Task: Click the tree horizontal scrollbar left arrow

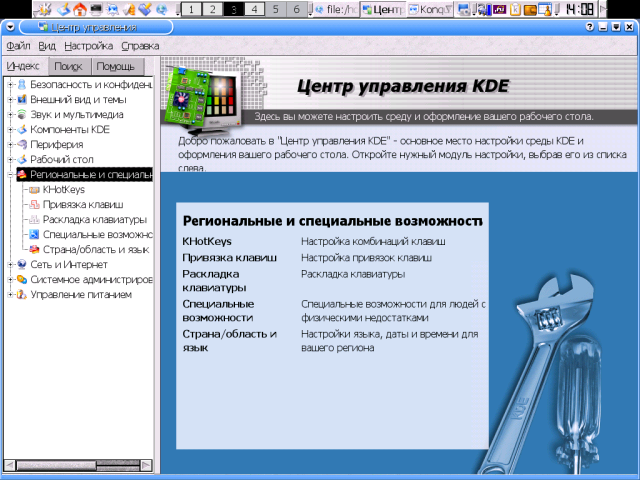Action: (9, 465)
